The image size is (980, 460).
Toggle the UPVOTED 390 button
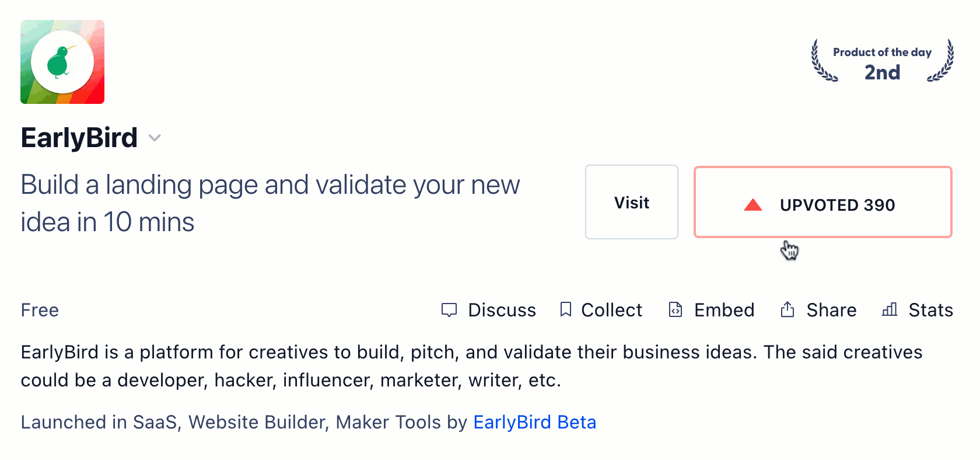(x=823, y=202)
